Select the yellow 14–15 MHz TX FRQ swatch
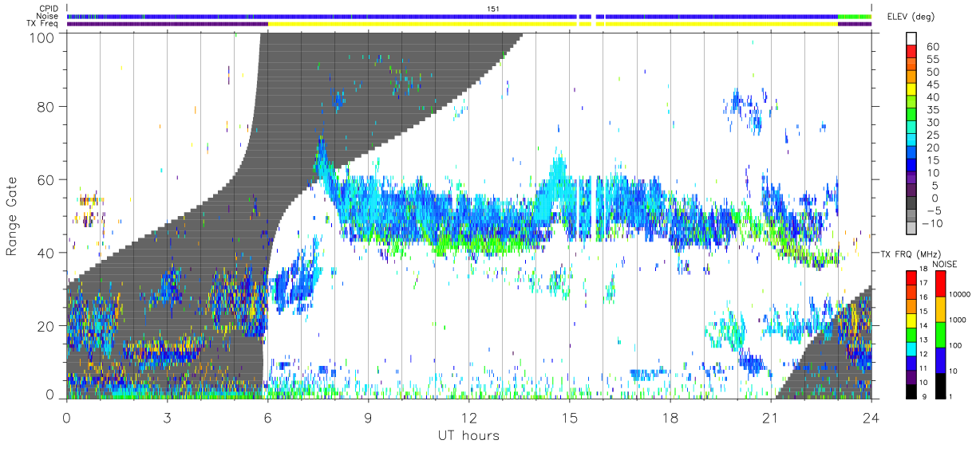Viewport: 980px width, 452px height. (x=911, y=319)
